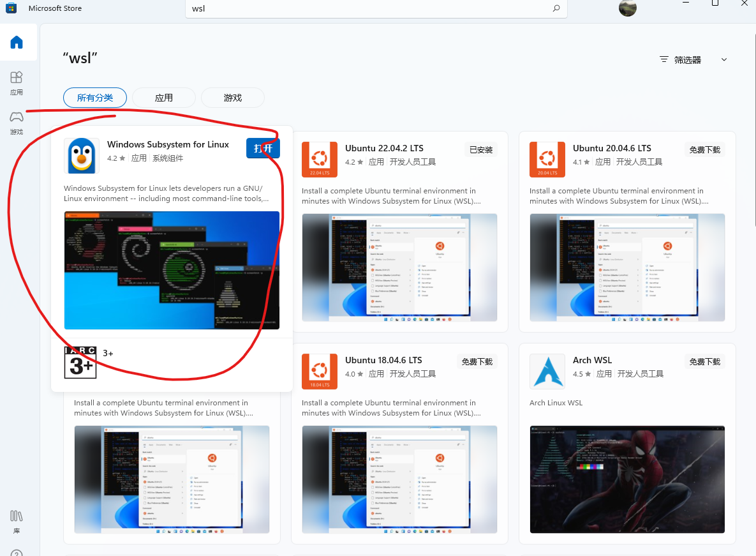Switch to the 所有分类 category tab
The image size is (756, 556).
pyautogui.click(x=94, y=98)
